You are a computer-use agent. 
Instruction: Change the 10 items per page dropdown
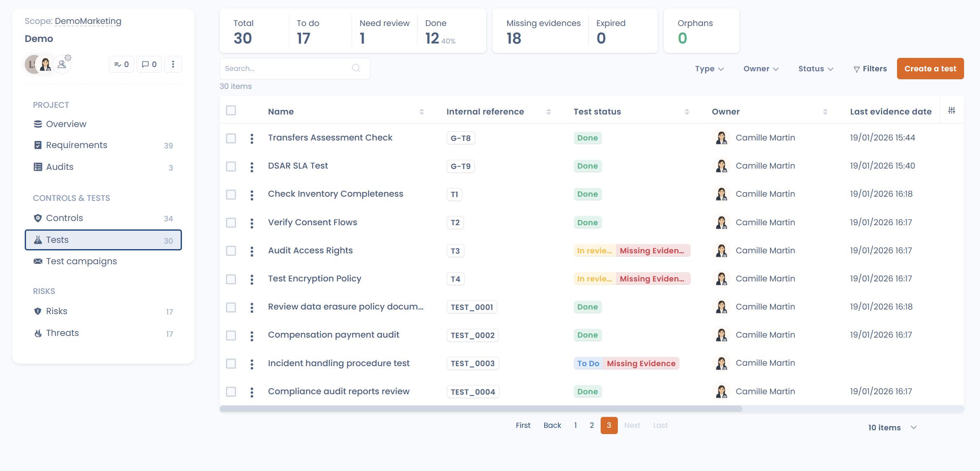click(x=892, y=427)
